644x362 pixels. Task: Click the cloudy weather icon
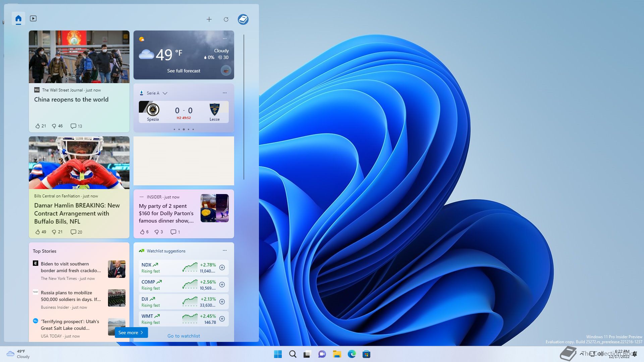tap(146, 54)
